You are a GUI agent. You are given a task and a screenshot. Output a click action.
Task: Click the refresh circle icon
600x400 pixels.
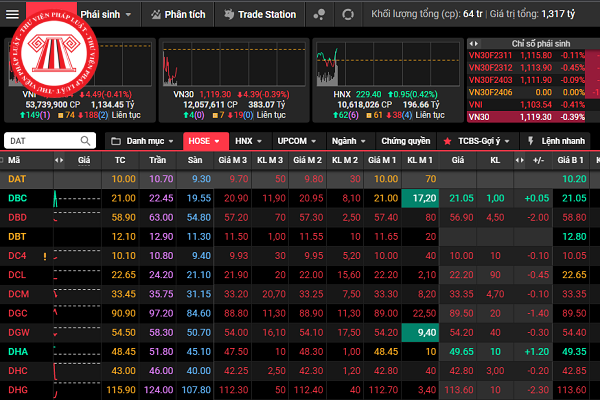(348, 15)
